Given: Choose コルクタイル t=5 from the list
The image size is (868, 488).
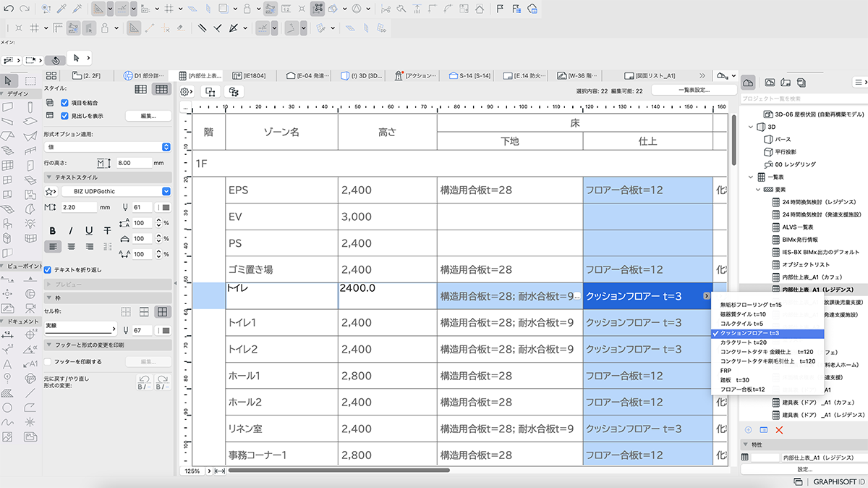Looking at the screenshot, I should pos(742,324).
